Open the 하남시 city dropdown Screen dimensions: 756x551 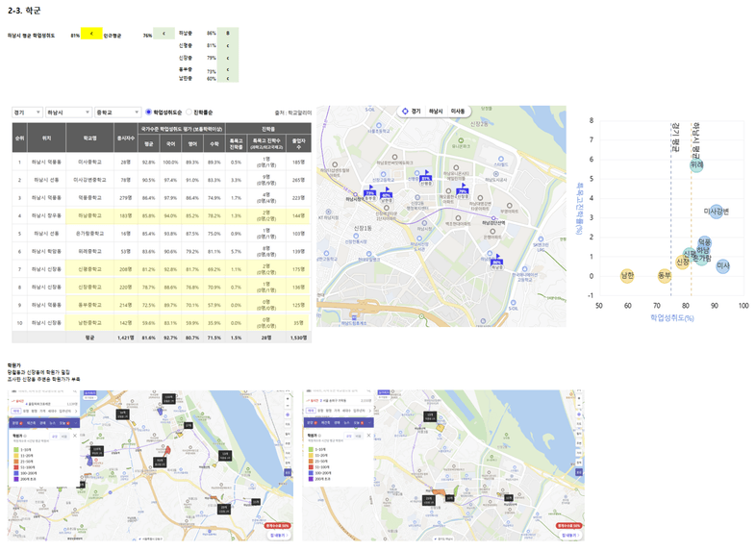pyautogui.click(x=68, y=113)
